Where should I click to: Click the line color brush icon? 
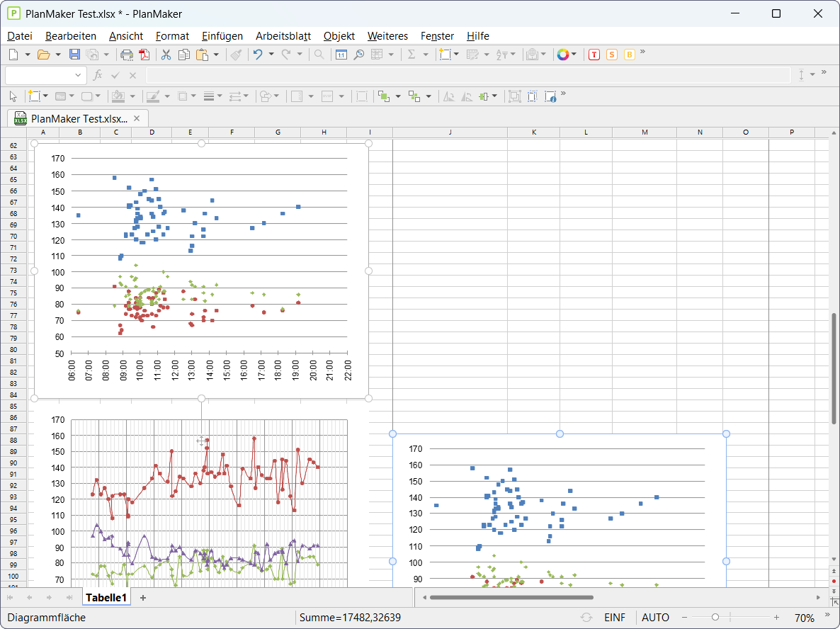(153, 96)
